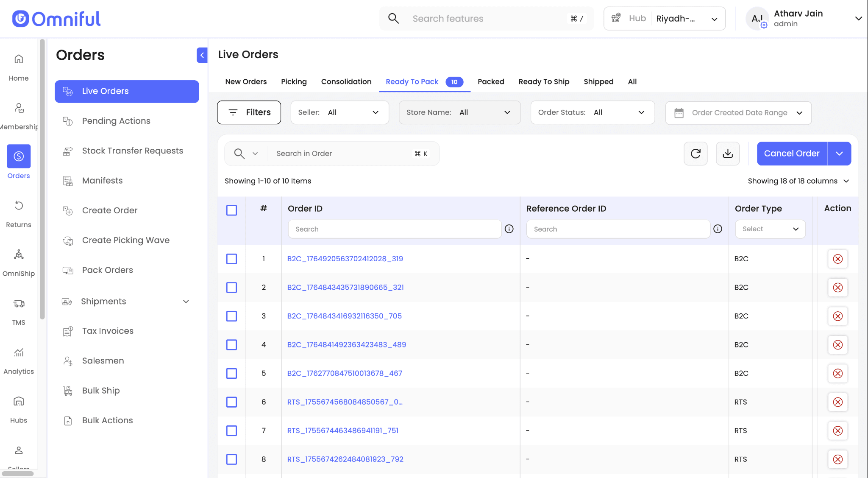Click the refresh orders icon
Screen dimensions: 868x478
696,154
